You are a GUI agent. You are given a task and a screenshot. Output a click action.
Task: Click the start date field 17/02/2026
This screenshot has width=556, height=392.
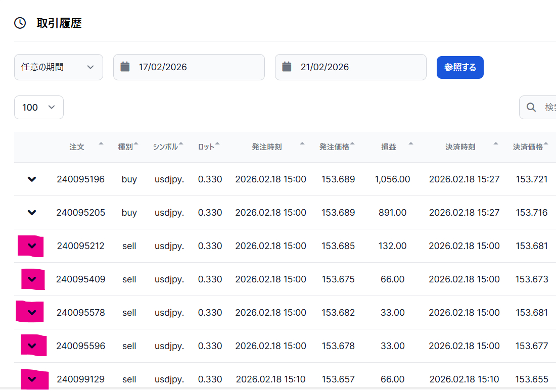tap(189, 67)
